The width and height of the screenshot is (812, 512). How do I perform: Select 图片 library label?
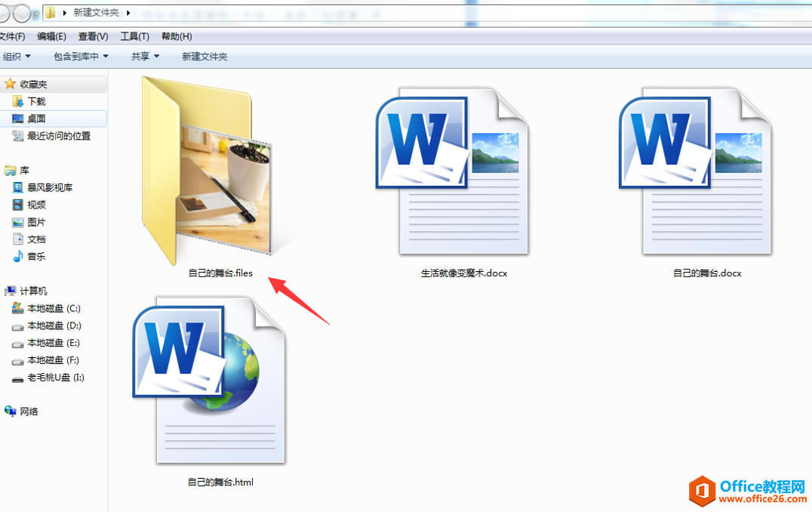pyautogui.click(x=37, y=222)
